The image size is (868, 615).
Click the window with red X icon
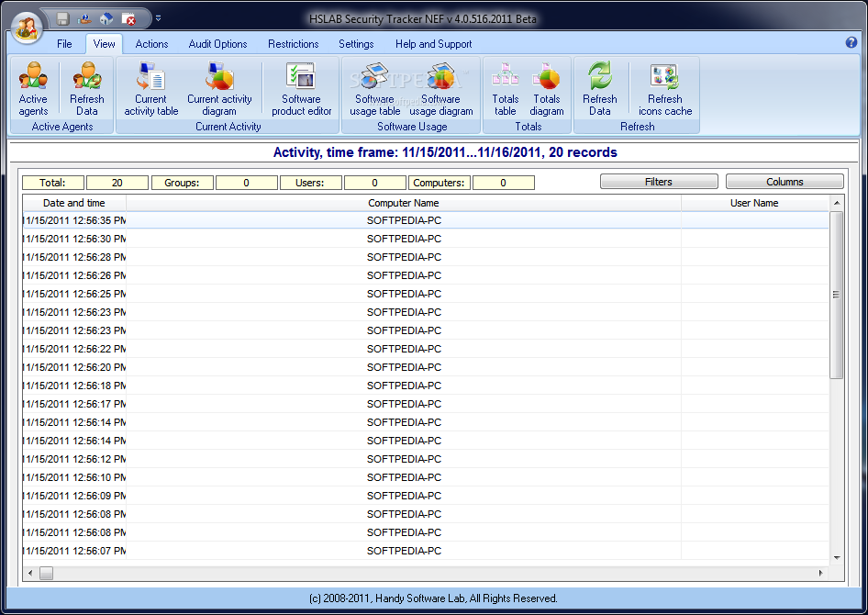point(128,19)
